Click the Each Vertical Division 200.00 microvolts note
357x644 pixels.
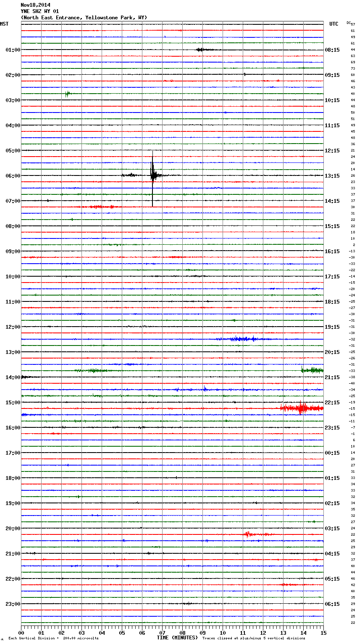53,639
